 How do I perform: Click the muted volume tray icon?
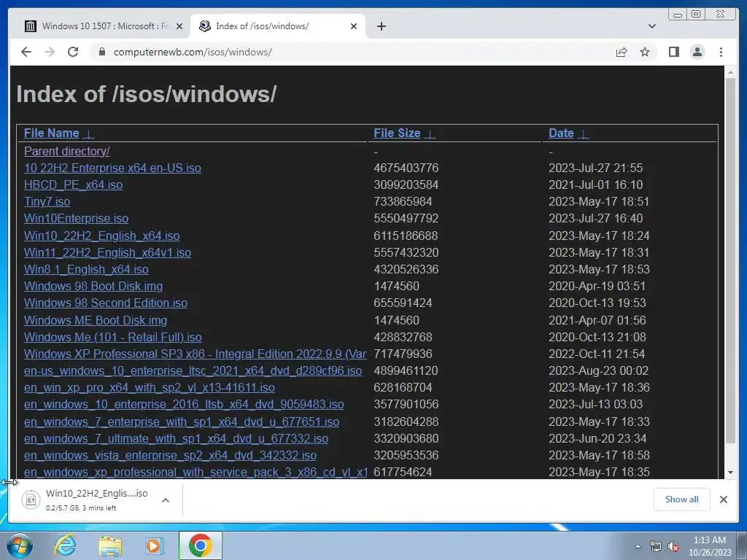point(673,547)
